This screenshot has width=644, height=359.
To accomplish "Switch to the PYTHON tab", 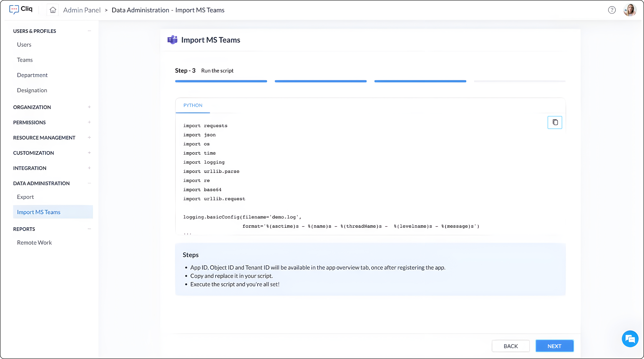I will coord(193,105).
